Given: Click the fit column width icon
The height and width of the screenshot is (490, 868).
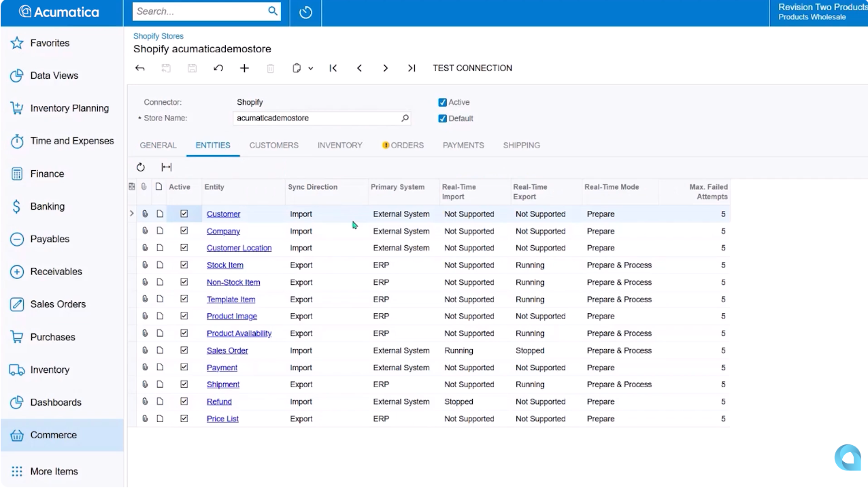Looking at the screenshot, I should [166, 167].
